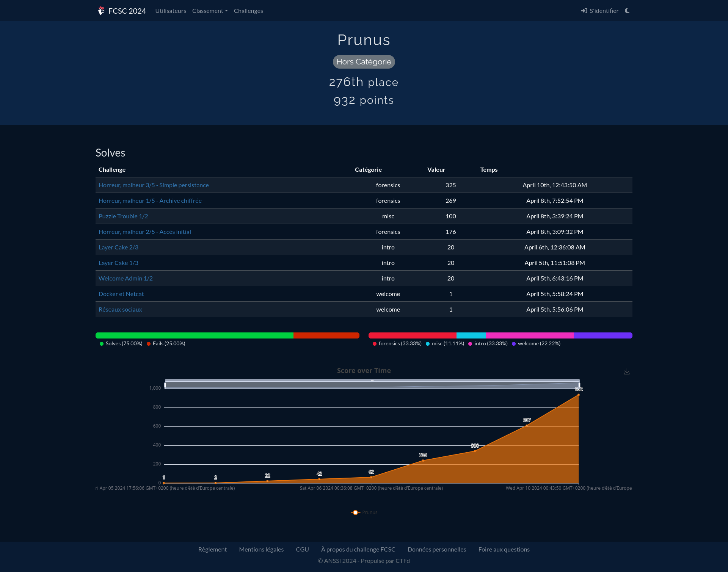
Task: Toggle Solves (75.00%) legend entry
Action: [121, 343]
